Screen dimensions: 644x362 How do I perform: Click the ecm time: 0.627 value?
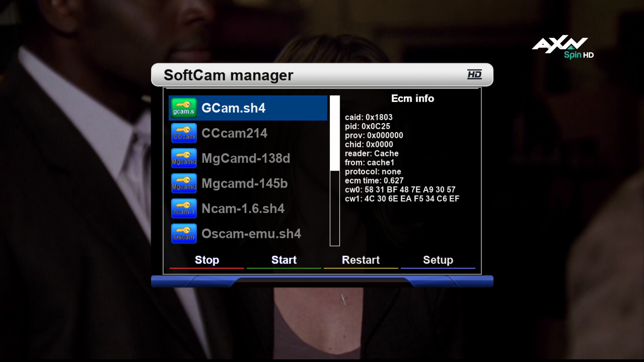(374, 181)
